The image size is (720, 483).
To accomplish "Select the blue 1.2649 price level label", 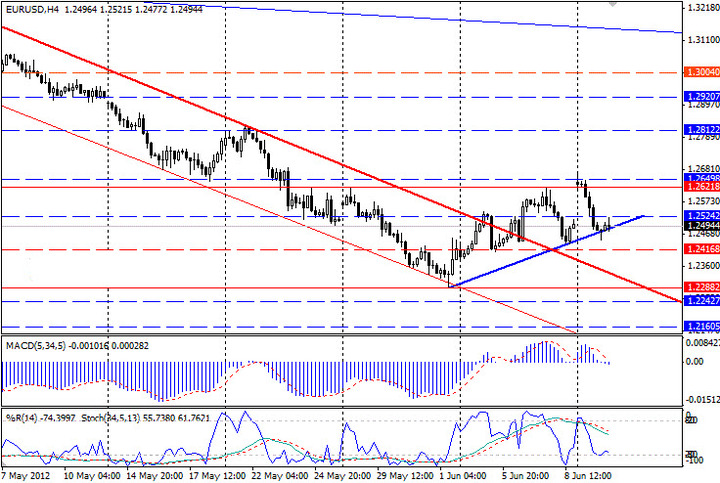I will (x=699, y=178).
